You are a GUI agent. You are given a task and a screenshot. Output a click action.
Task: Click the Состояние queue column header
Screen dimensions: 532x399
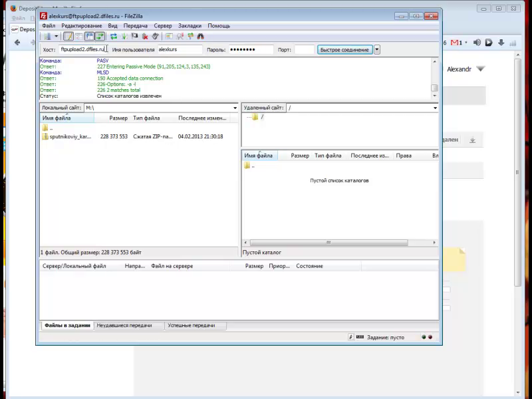[x=327, y=266]
